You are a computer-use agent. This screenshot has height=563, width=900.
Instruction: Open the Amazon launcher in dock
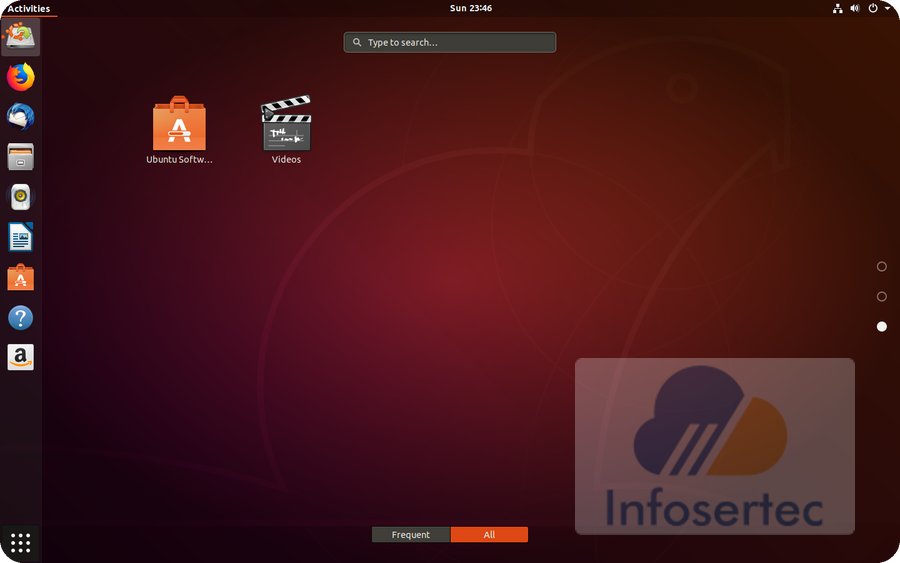[20, 357]
